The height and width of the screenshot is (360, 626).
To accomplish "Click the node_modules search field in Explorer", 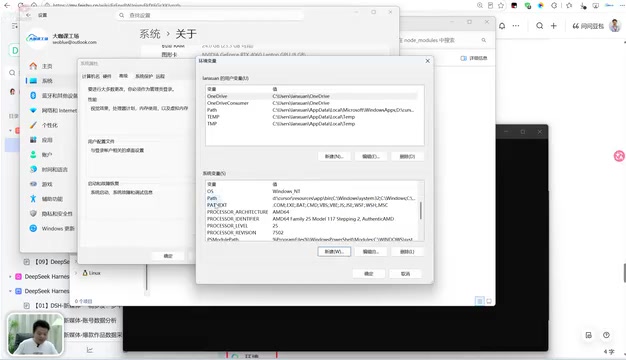I will (x=442, y=40).
